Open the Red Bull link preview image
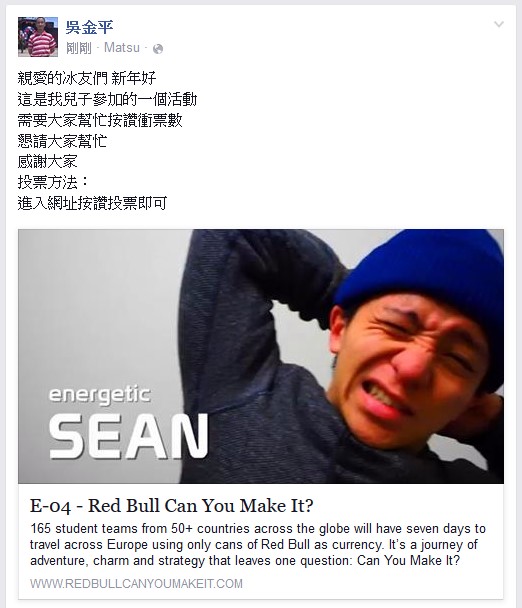Image resolution: width=522 pixels, height=608 pixels. tap(261, 356)
